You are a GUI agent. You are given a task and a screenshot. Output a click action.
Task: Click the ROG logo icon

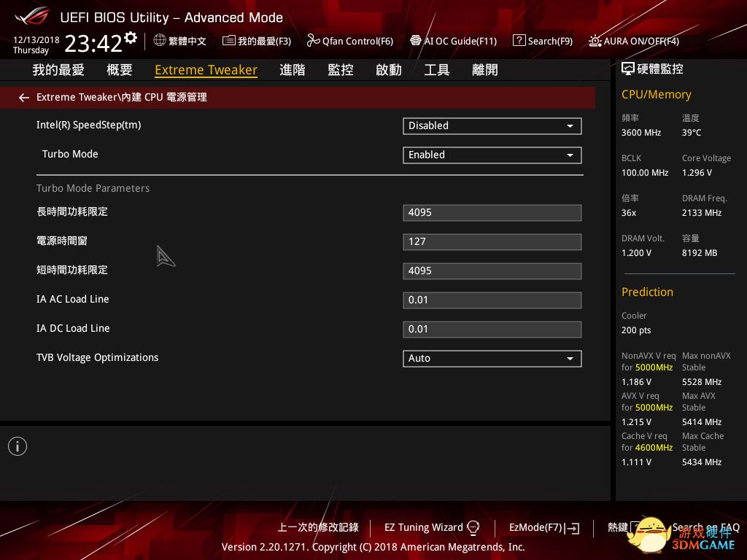click(x=32, y=16)
